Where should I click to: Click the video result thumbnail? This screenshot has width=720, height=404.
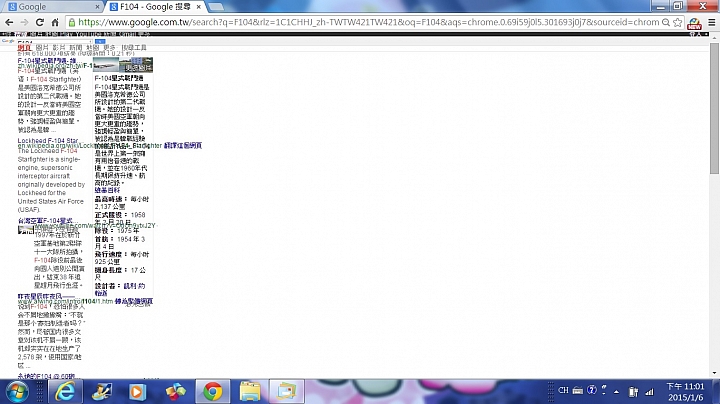[25, 230]
